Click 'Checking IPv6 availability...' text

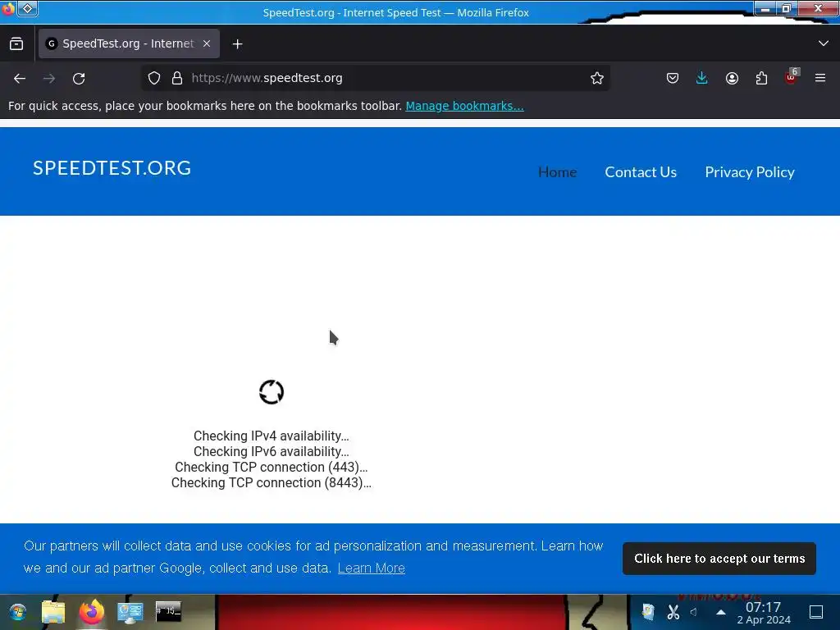(x=271, y=452)
